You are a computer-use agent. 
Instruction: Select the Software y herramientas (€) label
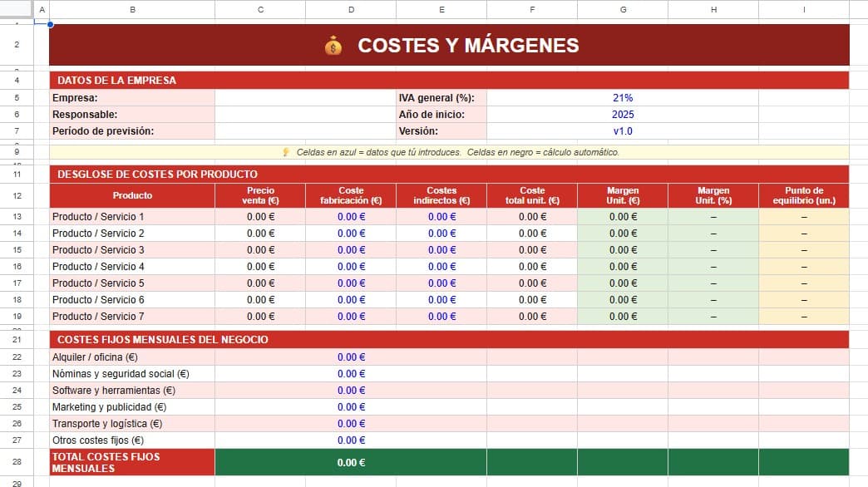pyautogui.click(x=132, y=390)
